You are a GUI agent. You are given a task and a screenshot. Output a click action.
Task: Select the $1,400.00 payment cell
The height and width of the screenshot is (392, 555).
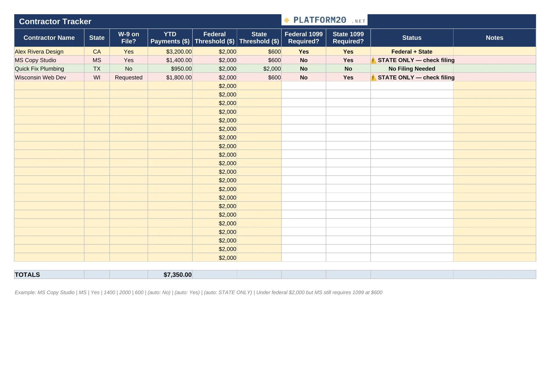(x=170, y=60)
